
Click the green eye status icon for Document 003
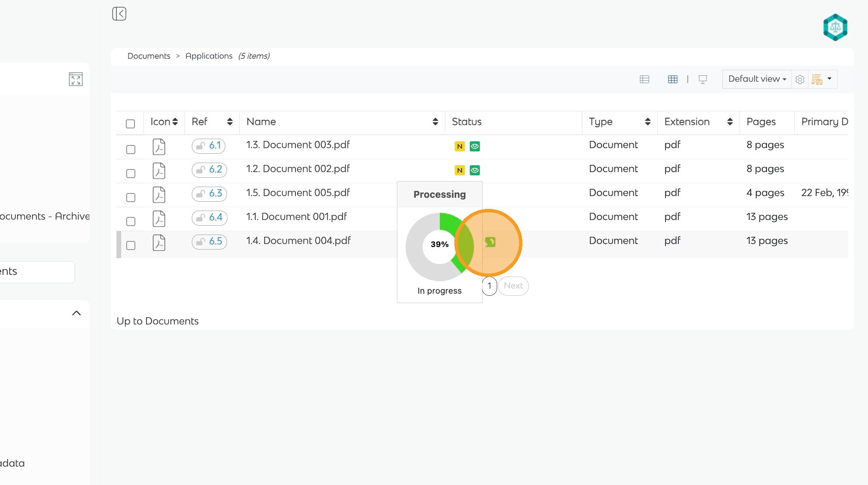click(474, 146)
